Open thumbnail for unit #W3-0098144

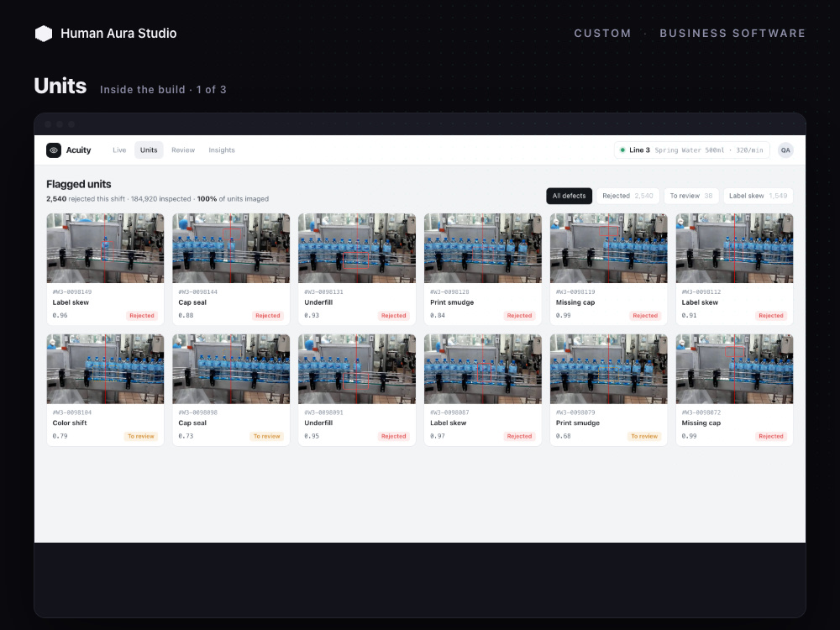231,248
